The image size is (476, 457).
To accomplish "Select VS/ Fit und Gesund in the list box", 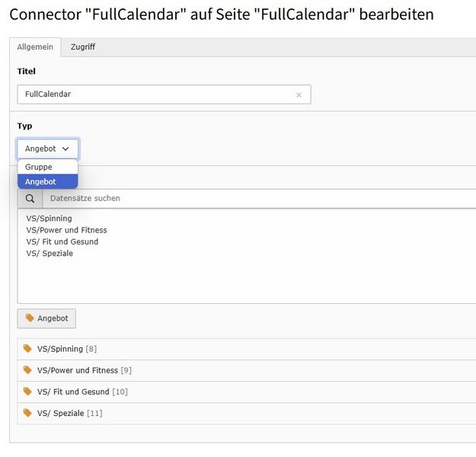I will click(x=62, y=241).
